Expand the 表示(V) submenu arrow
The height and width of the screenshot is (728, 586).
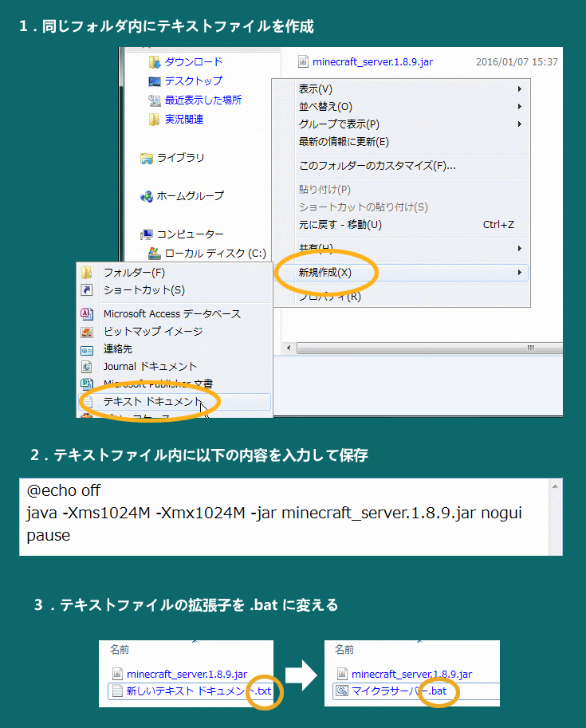520,89
